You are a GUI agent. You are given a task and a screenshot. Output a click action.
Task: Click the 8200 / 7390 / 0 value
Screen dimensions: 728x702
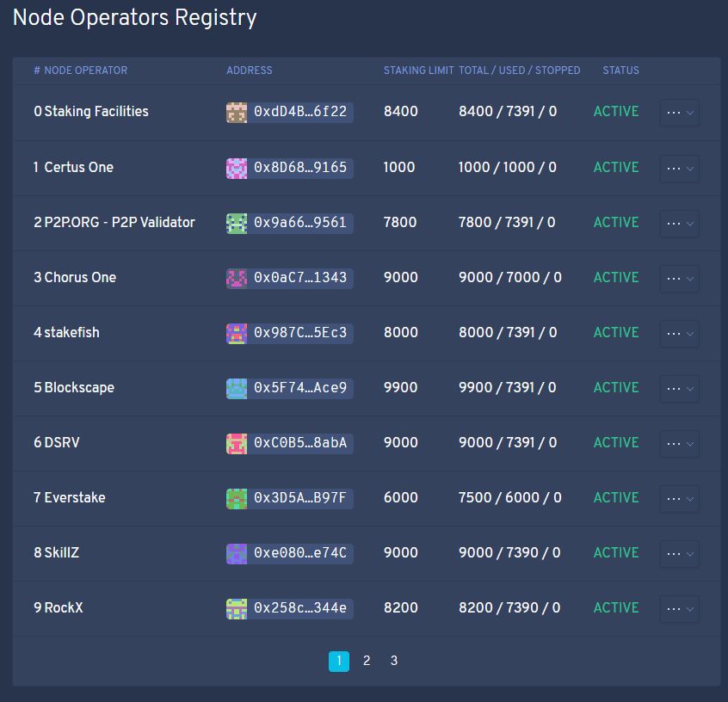click(509, 607)
